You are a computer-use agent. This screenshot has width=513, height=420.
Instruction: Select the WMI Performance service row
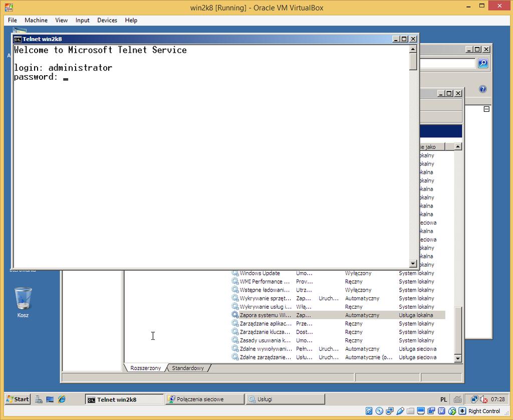(x=338, y=282)
